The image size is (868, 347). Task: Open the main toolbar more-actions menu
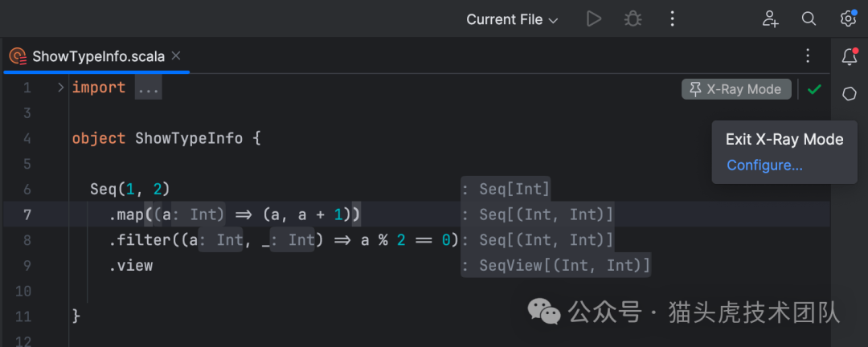(x=673, y=18)
